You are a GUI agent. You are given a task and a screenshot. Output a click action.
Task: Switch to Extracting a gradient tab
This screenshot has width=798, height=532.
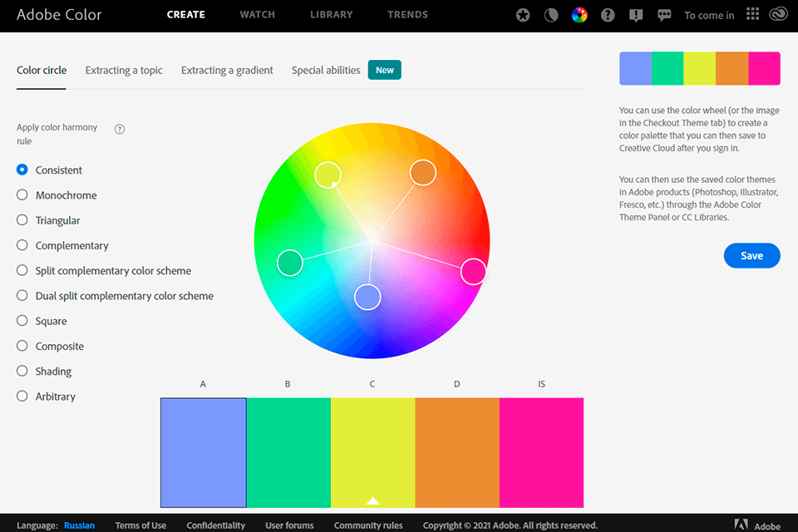click(227, 71)
